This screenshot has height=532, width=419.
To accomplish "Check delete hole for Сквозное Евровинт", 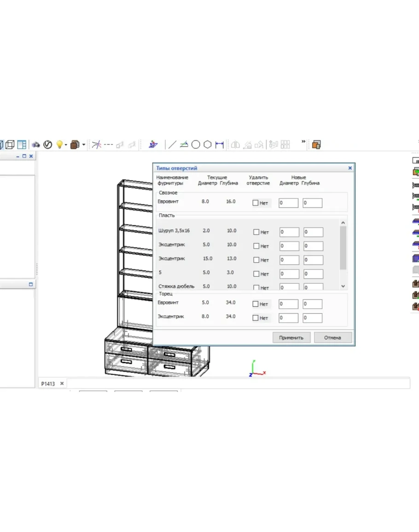I will click(x=256, y=203).
